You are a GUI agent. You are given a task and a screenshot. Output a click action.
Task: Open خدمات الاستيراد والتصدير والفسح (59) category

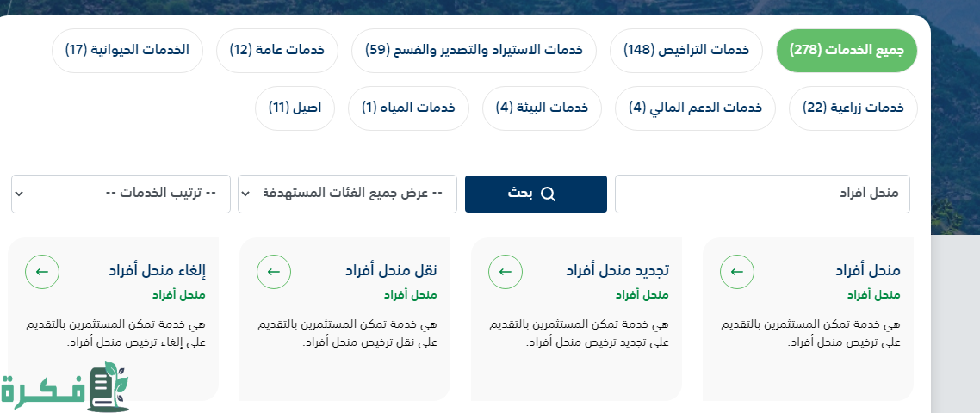point(474,51)
